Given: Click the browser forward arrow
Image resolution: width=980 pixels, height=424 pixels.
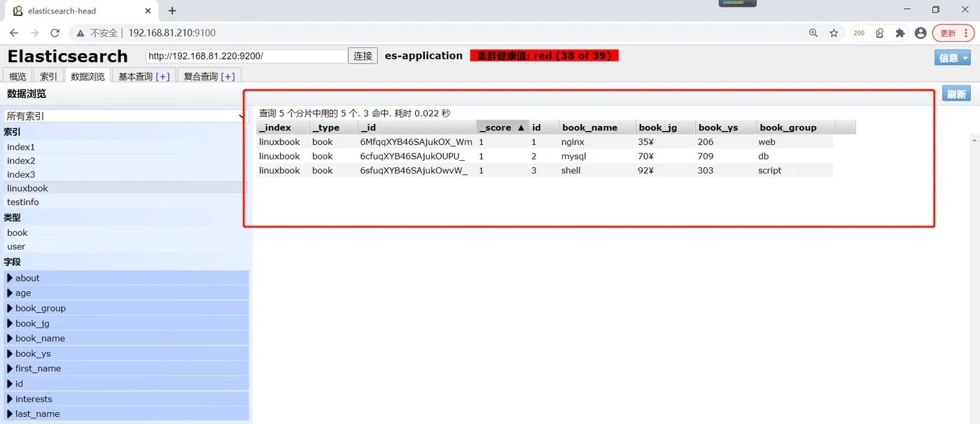Looking at the screenshot, I should [x=34, y=33].
